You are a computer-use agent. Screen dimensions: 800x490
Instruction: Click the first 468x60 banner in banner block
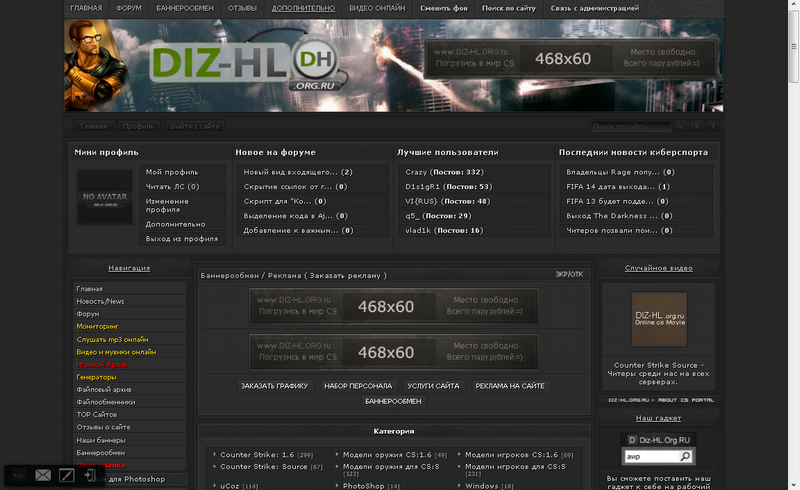pyautogui.click(x=393, y=306)
